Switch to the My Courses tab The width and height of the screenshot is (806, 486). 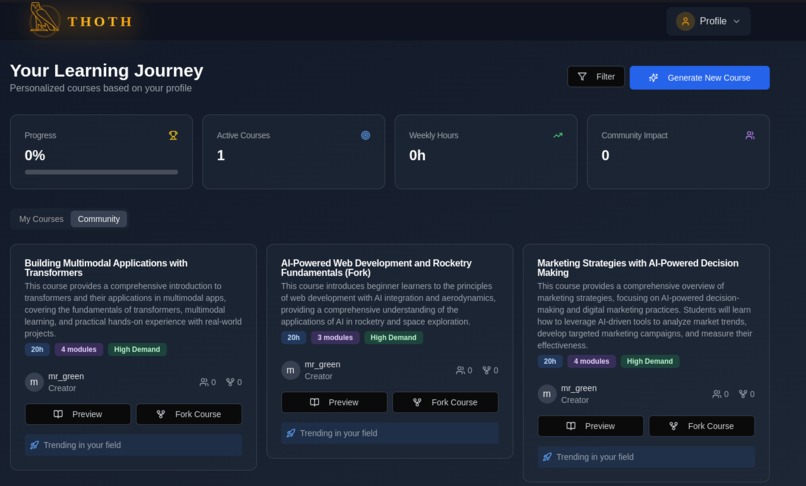point(41,219)
